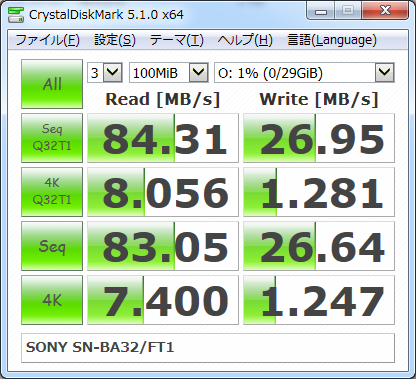The image size is (416, 379).
Task: Close the CrystalDiskMark window
Action: 385,11
